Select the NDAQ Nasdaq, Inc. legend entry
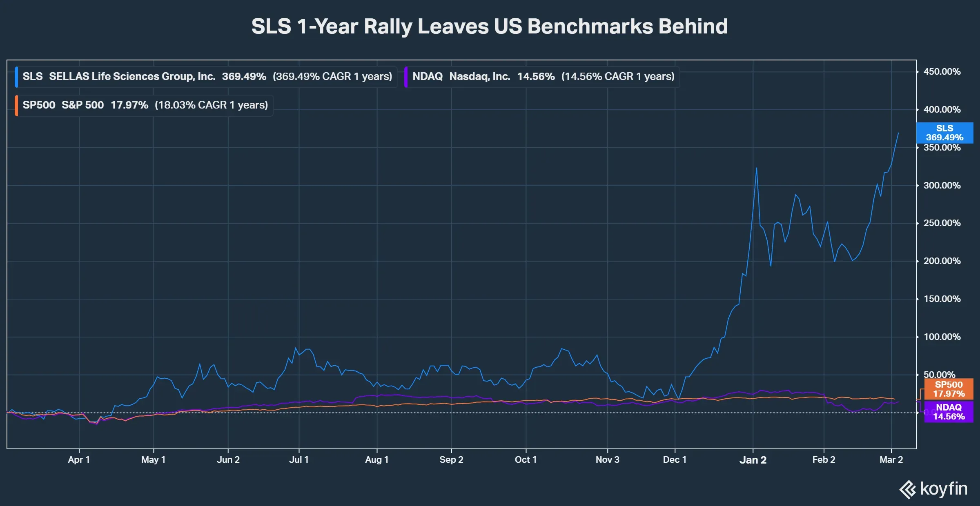980x506 pixels. (543, 77)
